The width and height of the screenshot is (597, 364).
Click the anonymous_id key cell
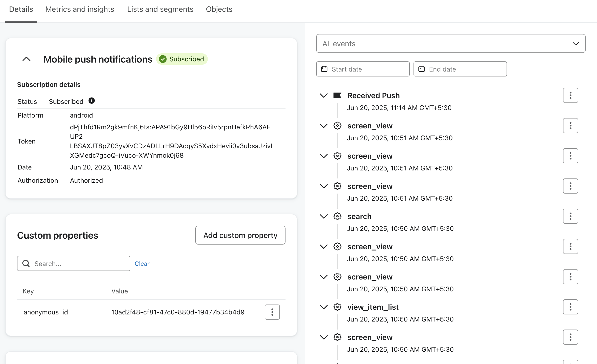coord(46,312)
